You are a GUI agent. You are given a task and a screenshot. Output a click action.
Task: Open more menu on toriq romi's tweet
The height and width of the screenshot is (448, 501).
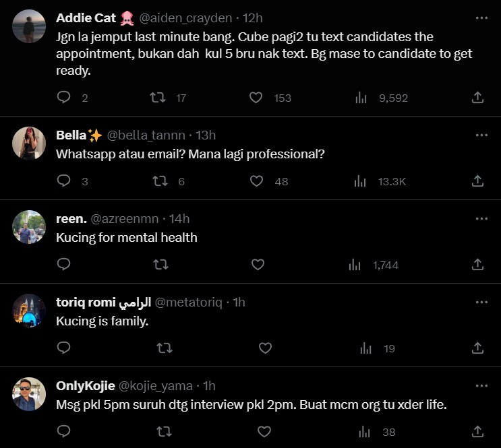coord(481,302)
